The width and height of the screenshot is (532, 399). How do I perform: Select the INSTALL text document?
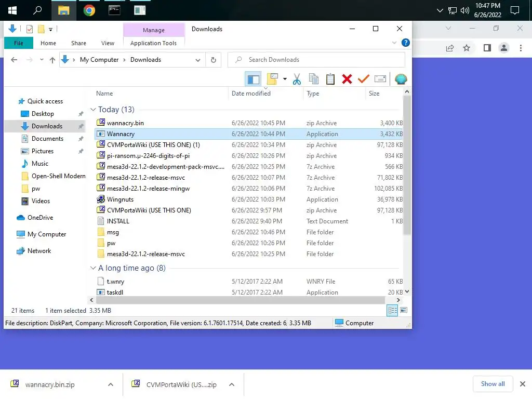tap(249, 221)
